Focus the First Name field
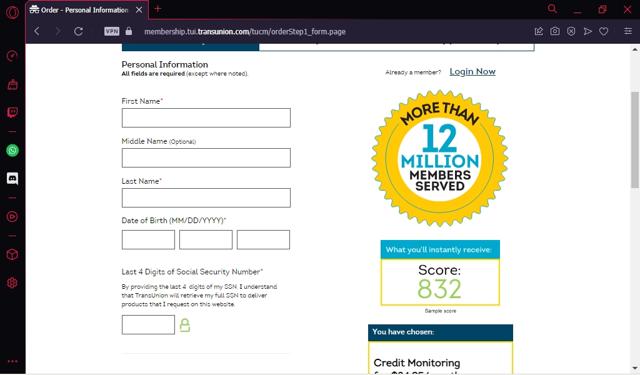 (x=206, y=118)
